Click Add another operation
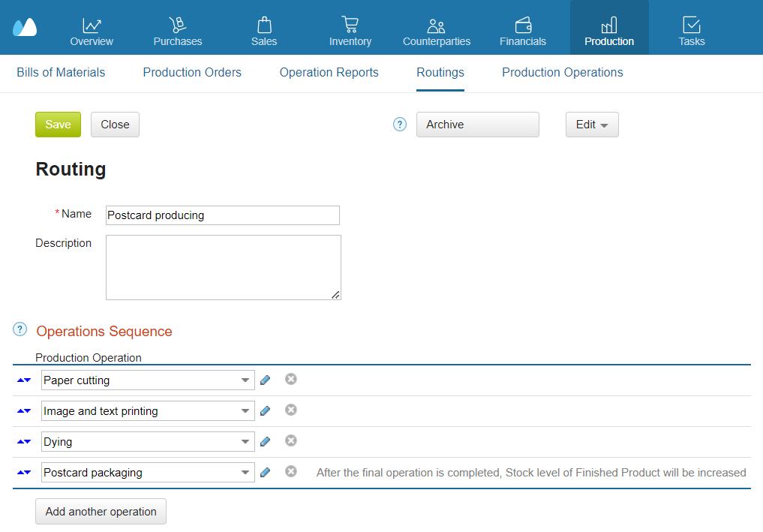Image resolution: width=763 pixels, height=532 pixels. (101, 511)
